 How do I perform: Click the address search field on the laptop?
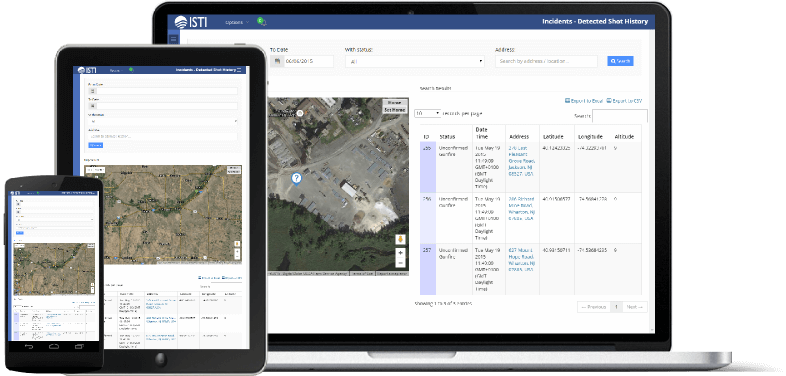(x=546, y=61)
